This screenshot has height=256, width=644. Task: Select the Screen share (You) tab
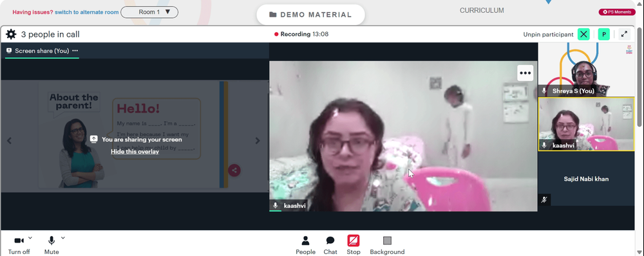point(41,50)
